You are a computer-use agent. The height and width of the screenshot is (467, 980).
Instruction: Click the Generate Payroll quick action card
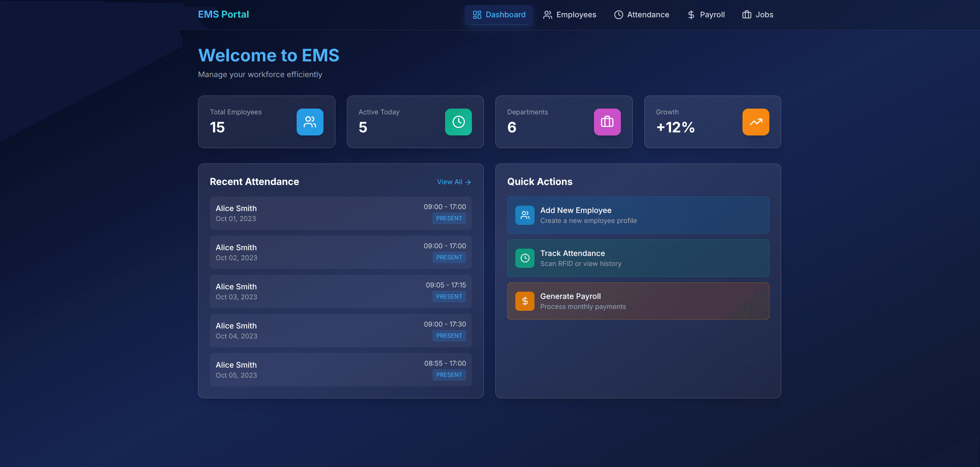click(x=638, y=301)
